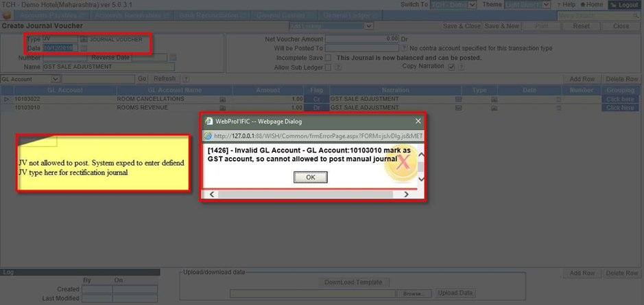Image resolution: width=644 pixels, height=305 pixels.
Task: Click the Refresh button
Action: [x=165, y=78]
